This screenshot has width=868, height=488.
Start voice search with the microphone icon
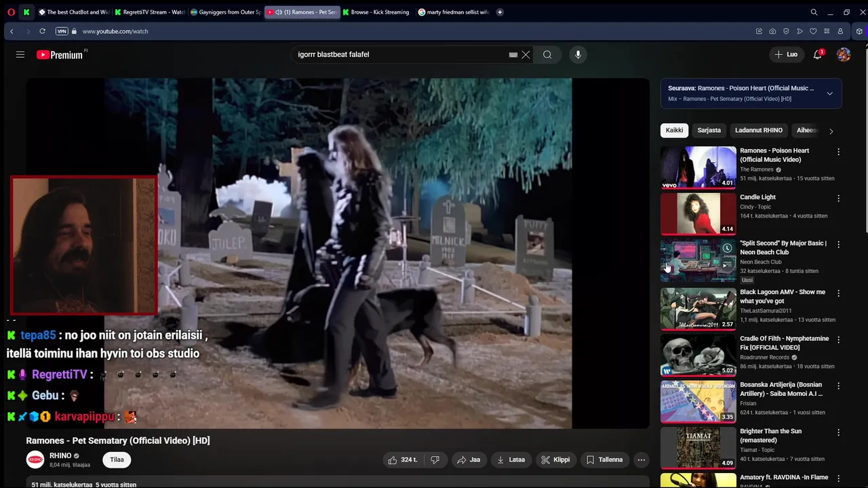tap(578, 55)
